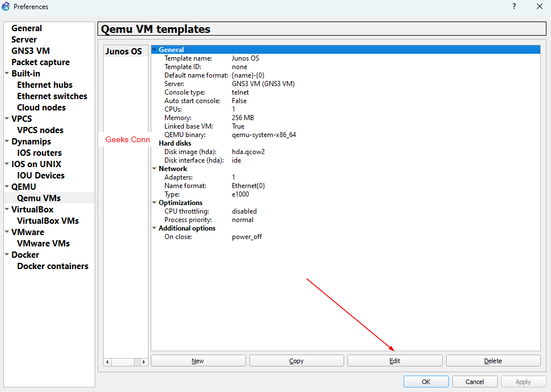Open the Server preferences page
The height and width of the screenshot is (392, 551).
(x=24, y=40)
